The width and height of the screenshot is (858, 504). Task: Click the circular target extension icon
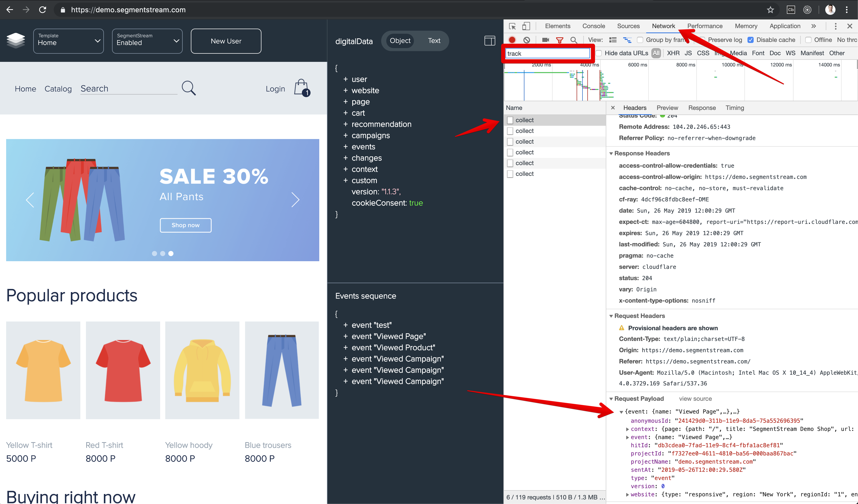807,10
